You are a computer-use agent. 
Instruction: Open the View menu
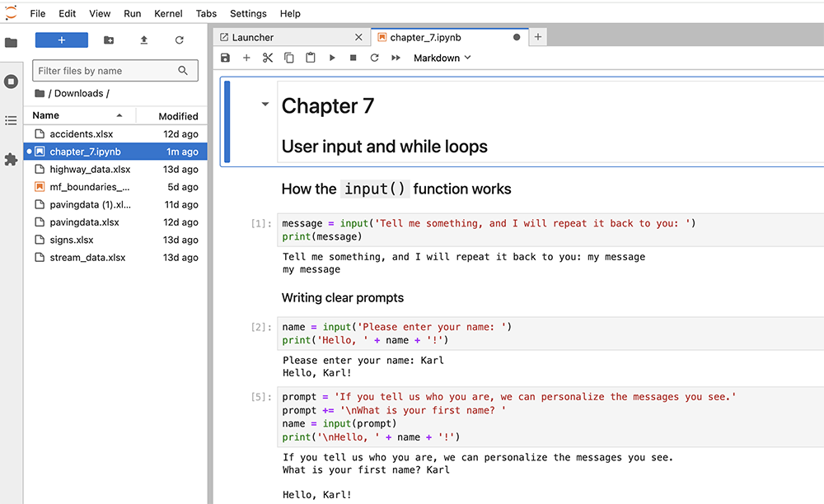click(100, 14)
